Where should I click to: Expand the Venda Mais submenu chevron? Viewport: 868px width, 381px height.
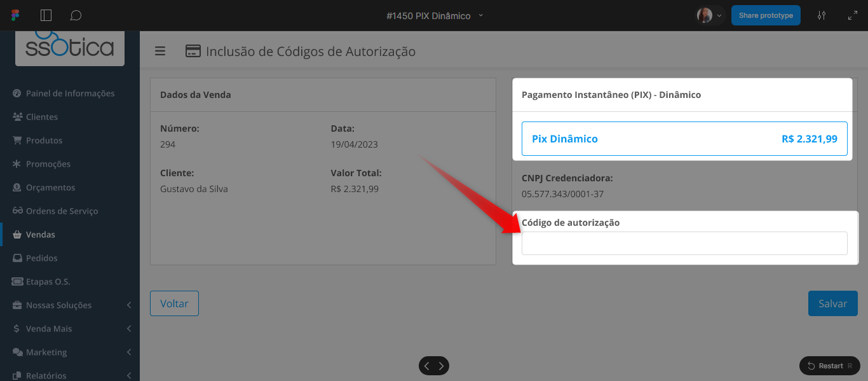(129, 329)
